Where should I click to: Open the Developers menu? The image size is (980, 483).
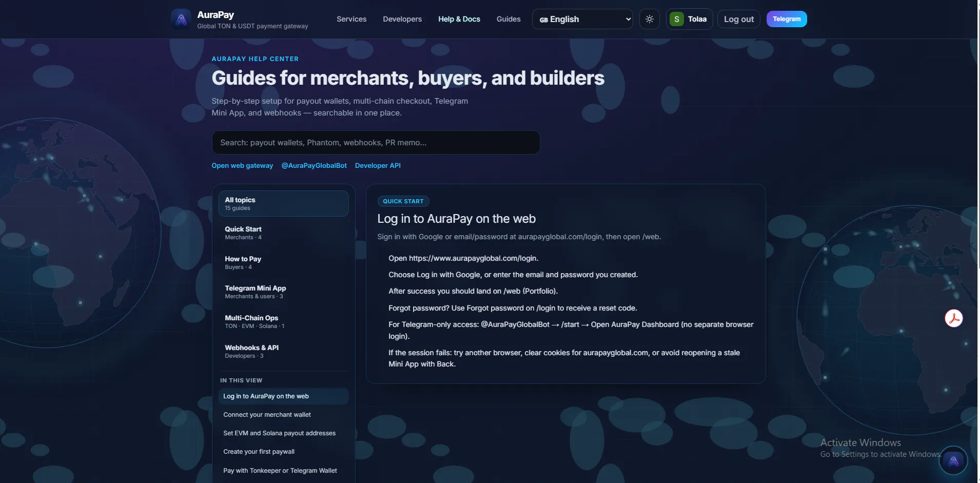pos(402,19)
